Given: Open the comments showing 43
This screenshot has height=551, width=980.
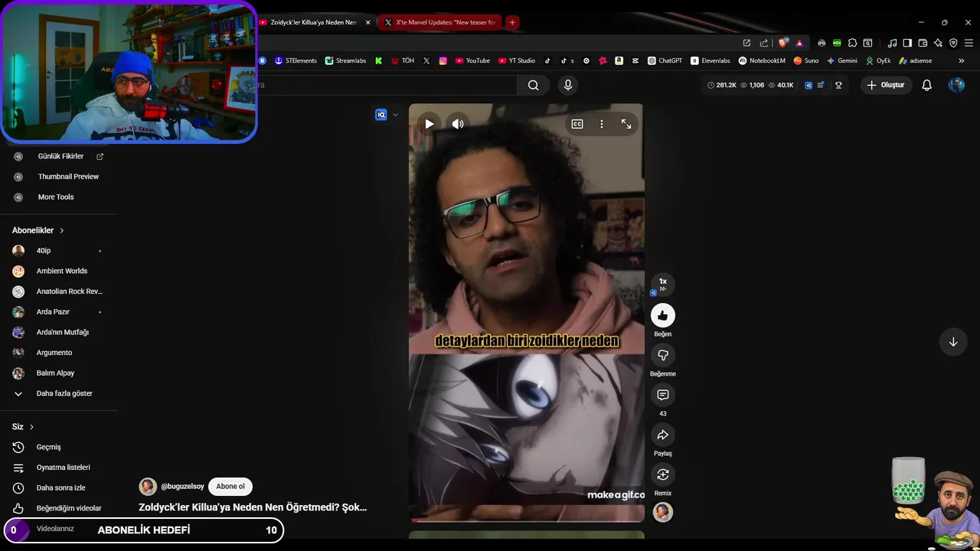Looking at the screenshot, I should pyautogui.click(x=663, y=395).
